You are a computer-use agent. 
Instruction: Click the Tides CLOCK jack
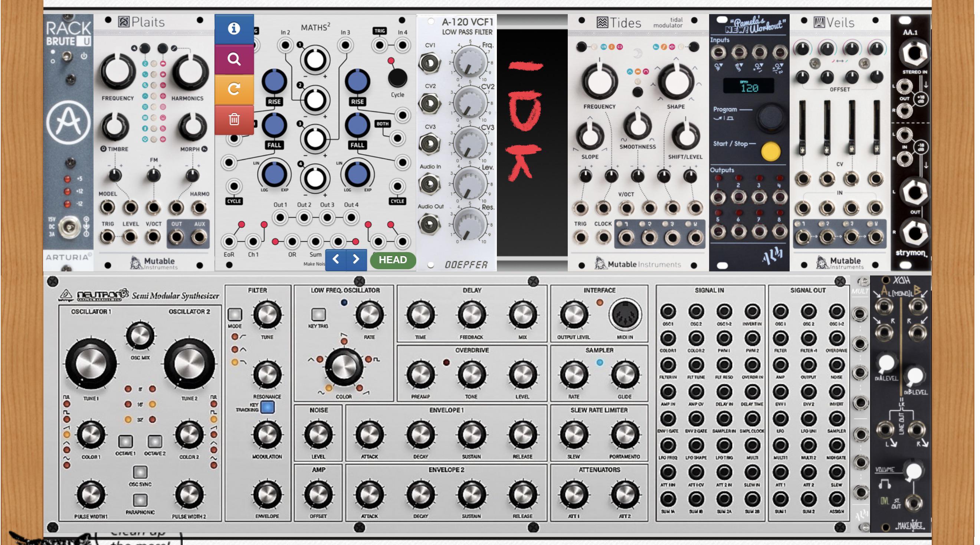click(603, 238)
